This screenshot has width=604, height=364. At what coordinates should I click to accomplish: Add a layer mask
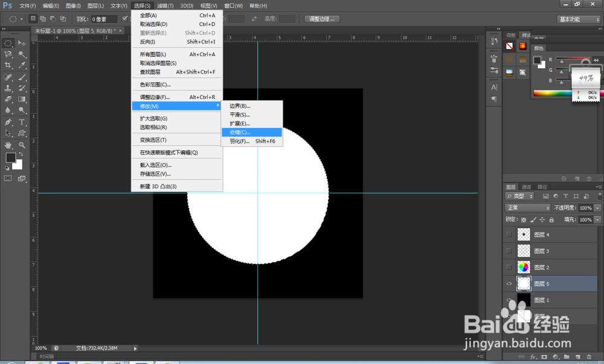coord(544,357)
